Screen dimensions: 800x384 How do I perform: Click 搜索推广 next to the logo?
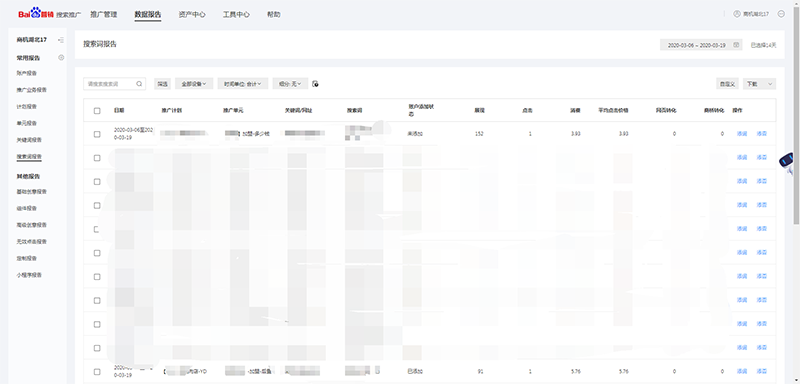[68, 15]
